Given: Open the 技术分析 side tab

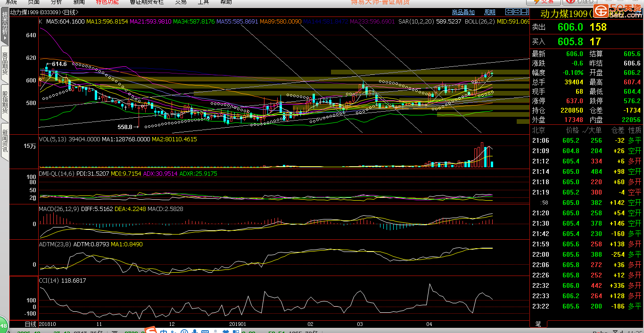Looking at the screenshot, I should pyautogui.click(x=5, y=27).
